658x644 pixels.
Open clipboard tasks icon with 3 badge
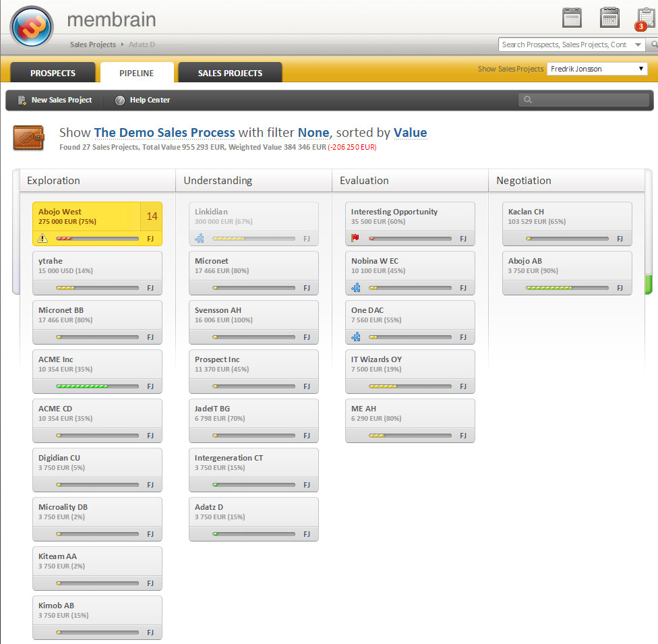click(645, 19)
